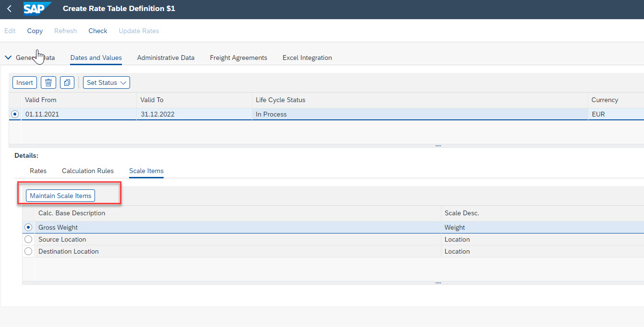Switch to the Administrative Data tab
This screenshot has height=327, width=644.
pos(166,58)
